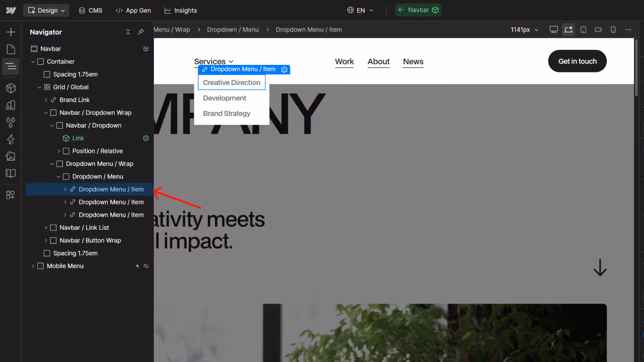Click the green badge next to the Link element
Screen dimensions: 644x362
coord(146,138)
